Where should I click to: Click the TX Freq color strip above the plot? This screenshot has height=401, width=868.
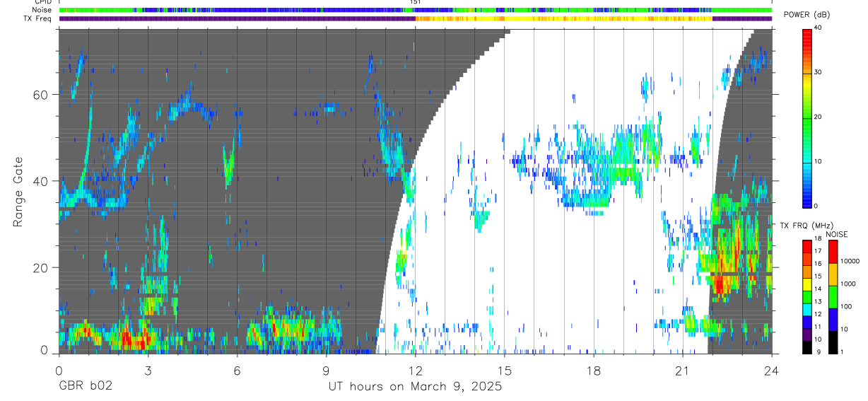tap(415, 18)
